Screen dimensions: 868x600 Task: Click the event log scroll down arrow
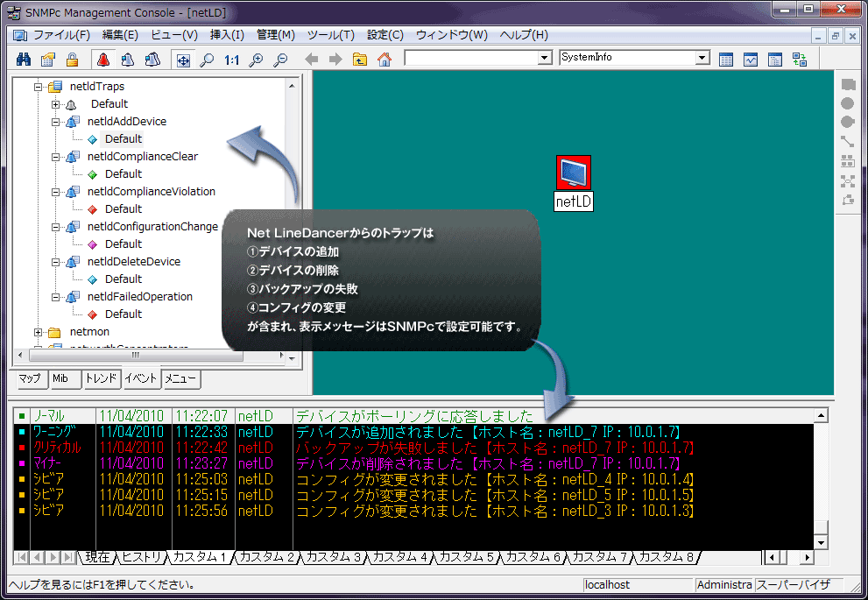821,542
